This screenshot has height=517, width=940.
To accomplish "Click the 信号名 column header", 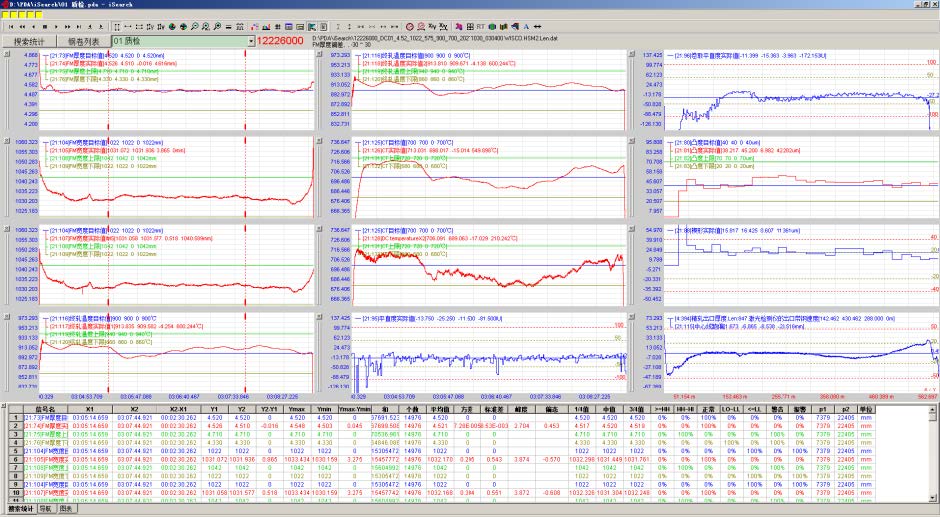I will pos(45,409).
